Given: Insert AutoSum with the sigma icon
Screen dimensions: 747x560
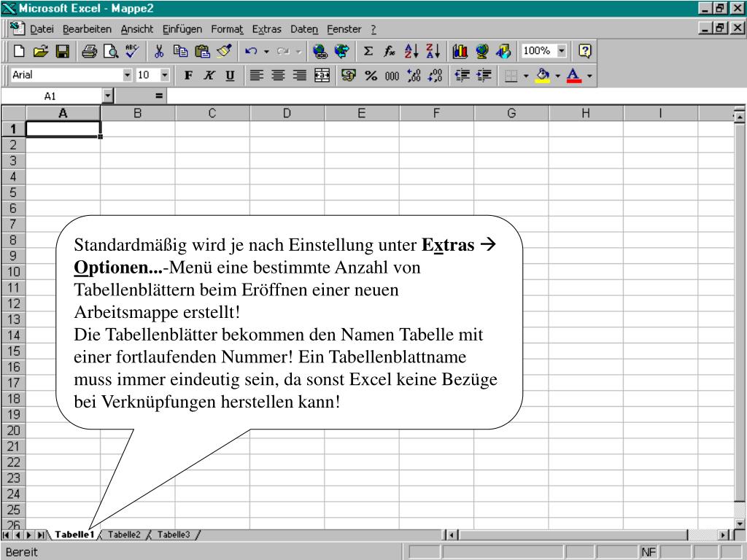Looking at the screenshot, I should [x=368, y=51].
